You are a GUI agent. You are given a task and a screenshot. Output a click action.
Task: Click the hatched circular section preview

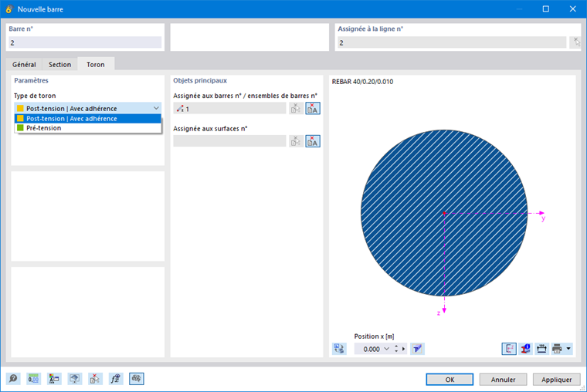point(444,213)
